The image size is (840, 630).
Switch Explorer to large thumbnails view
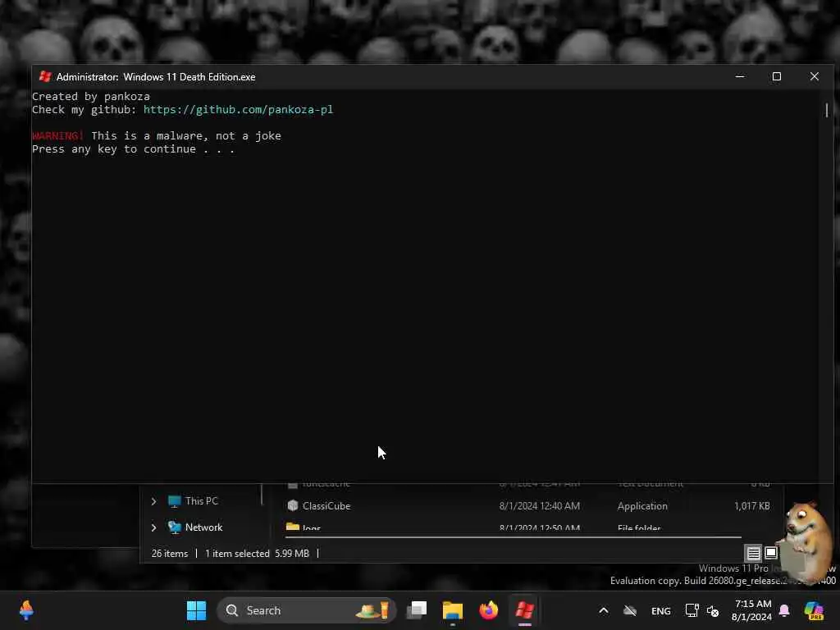(771, 552)
